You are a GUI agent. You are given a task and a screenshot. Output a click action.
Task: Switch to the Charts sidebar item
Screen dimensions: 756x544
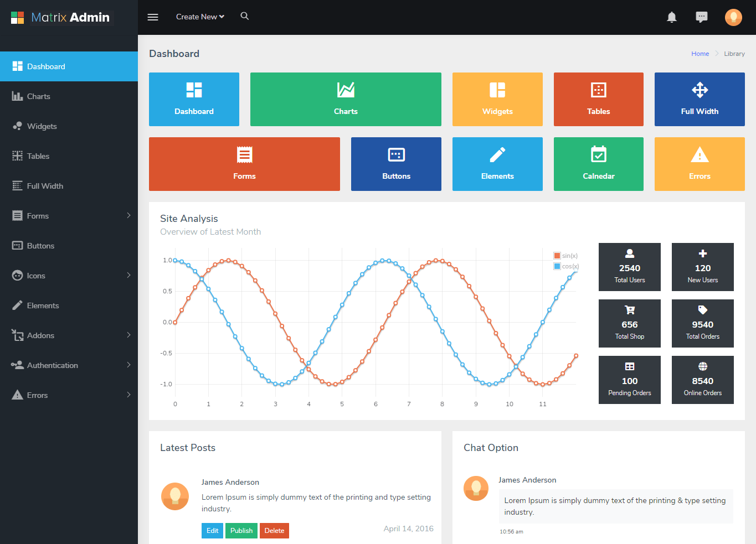click(x=39, y=96)
